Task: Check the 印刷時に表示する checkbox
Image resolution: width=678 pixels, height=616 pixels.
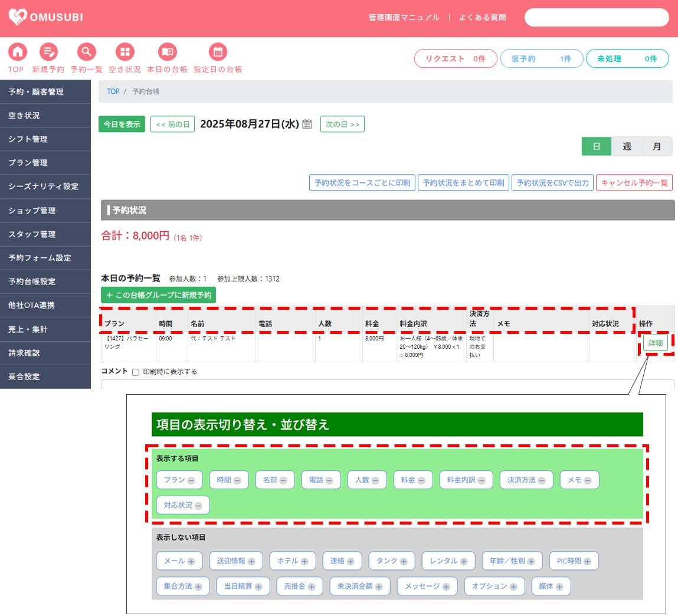Action: [136, 372]
